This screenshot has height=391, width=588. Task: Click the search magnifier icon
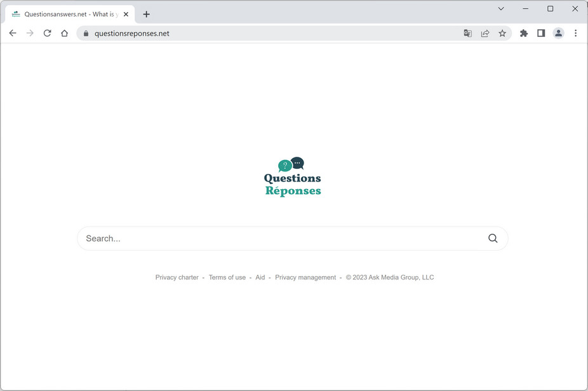tap(493, 238)
